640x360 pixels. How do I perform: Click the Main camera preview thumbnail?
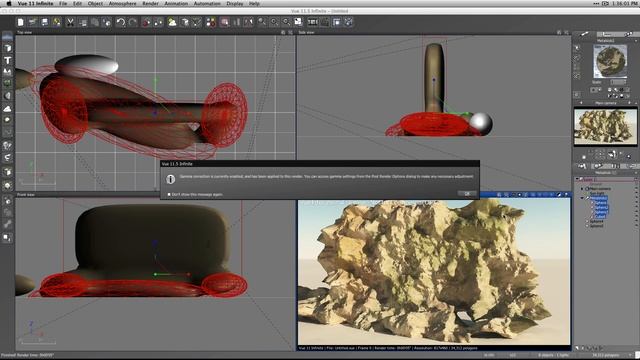[x=605, y=127]
